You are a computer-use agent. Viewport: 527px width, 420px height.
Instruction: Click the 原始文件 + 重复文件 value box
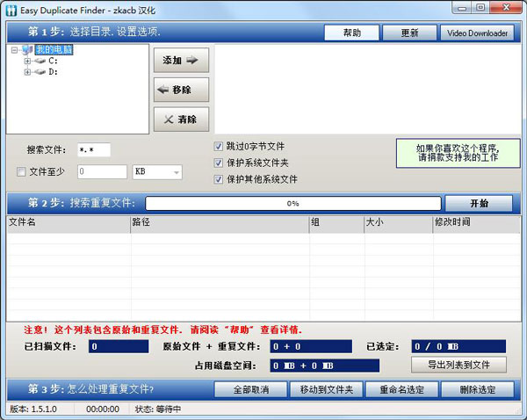click(x=311, y=347)
